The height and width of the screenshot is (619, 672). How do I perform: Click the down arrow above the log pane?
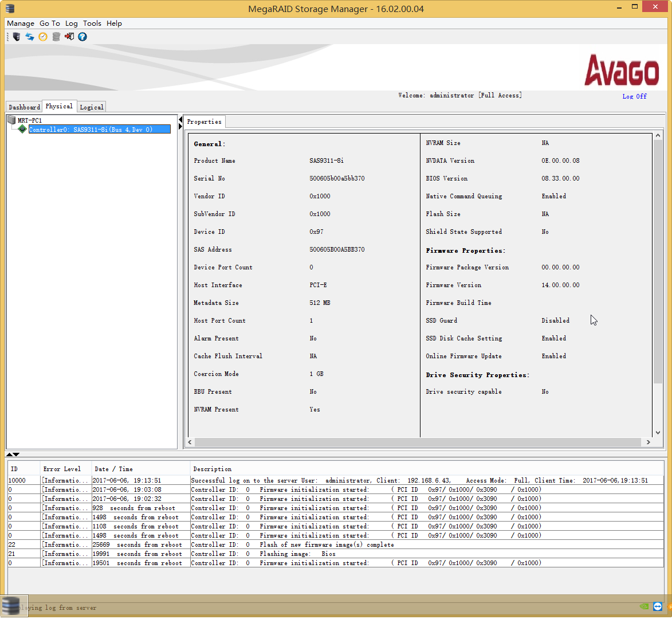pyautogui.click(x=16, y=455)
